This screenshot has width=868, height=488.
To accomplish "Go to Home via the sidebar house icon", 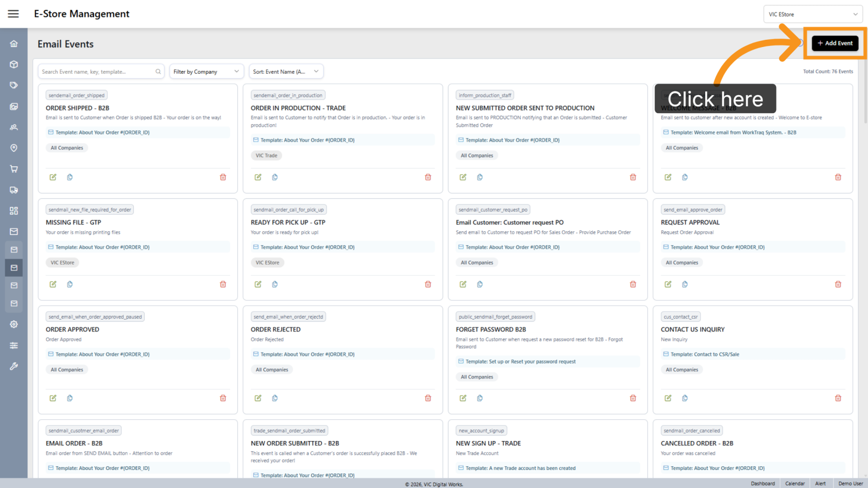I will tap(14, 44).
